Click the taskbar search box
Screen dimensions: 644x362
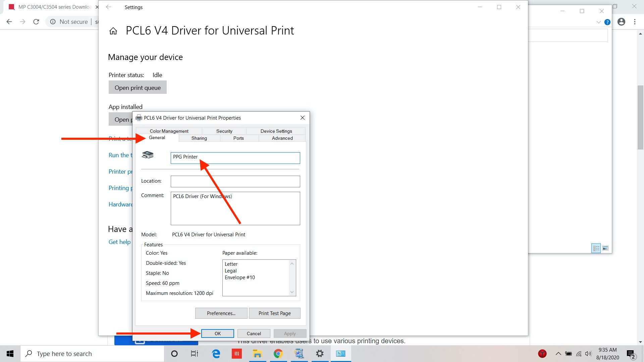tap(92, 354)
